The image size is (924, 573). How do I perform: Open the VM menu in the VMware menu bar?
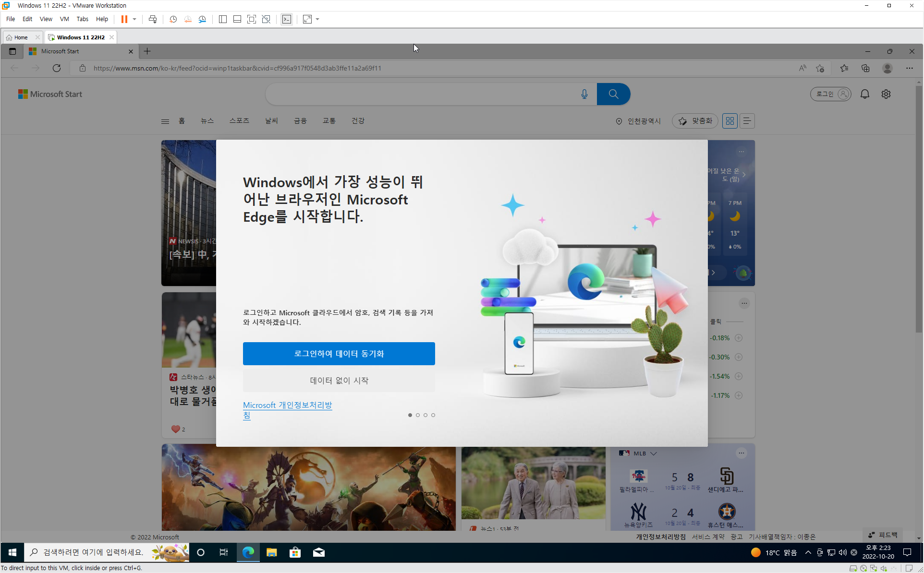(64, 19)
